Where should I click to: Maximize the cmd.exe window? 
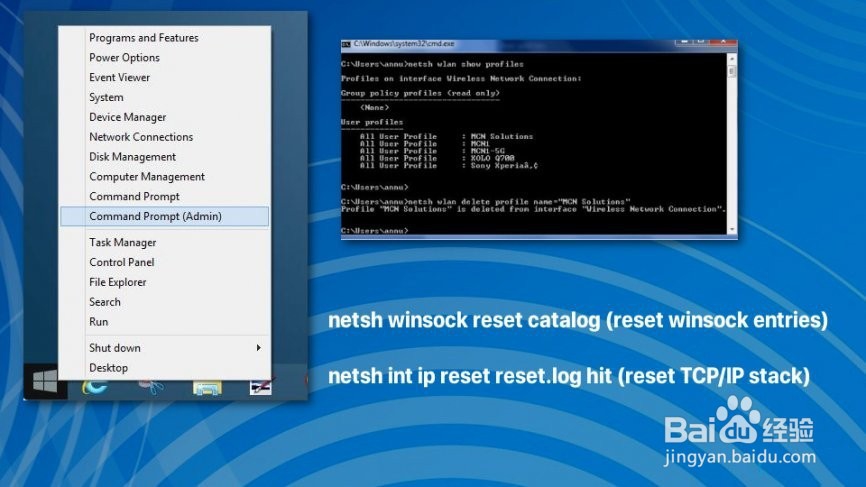click(x=700, y=42)
